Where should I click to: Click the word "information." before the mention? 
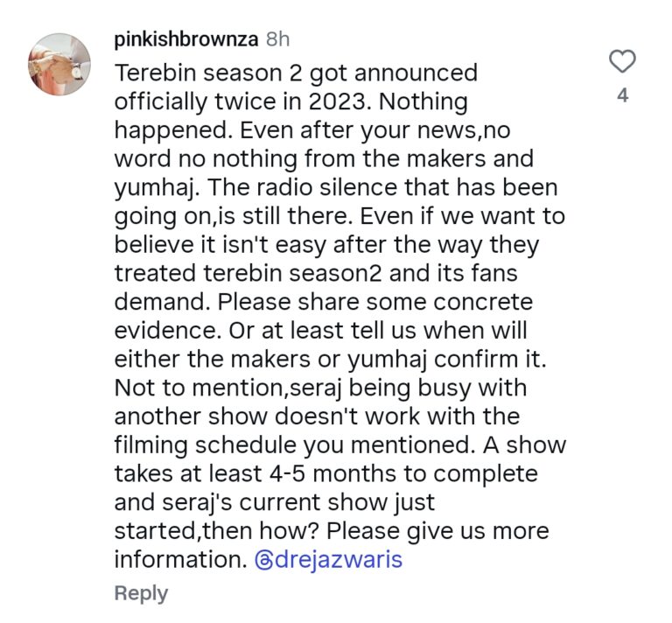(180, 559)
